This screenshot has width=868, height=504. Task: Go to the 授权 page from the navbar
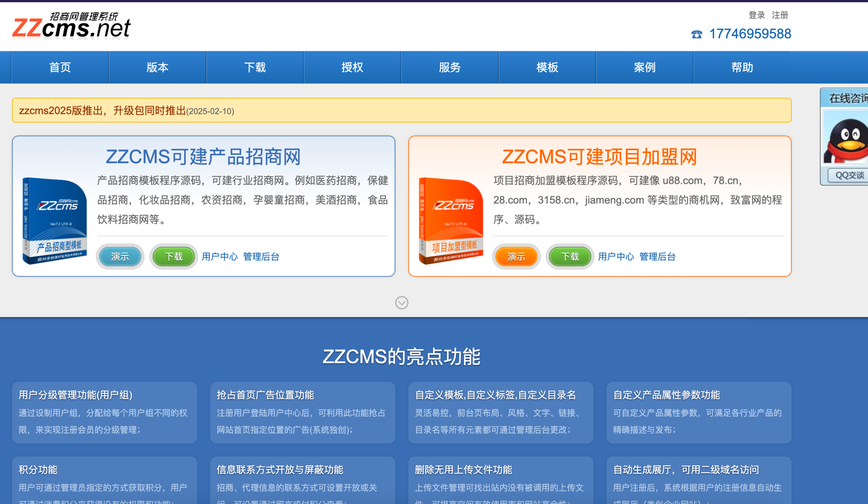(x=352, y=67)
